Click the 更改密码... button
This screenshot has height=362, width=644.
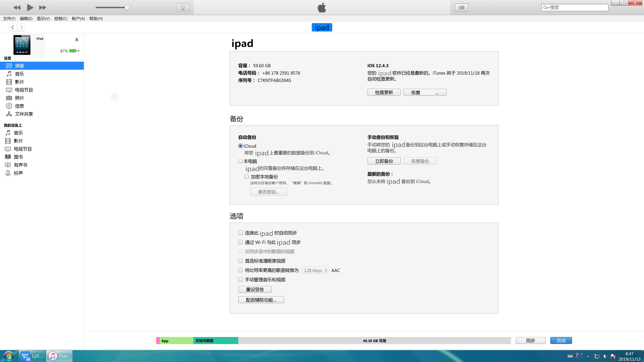click(269, 192)
